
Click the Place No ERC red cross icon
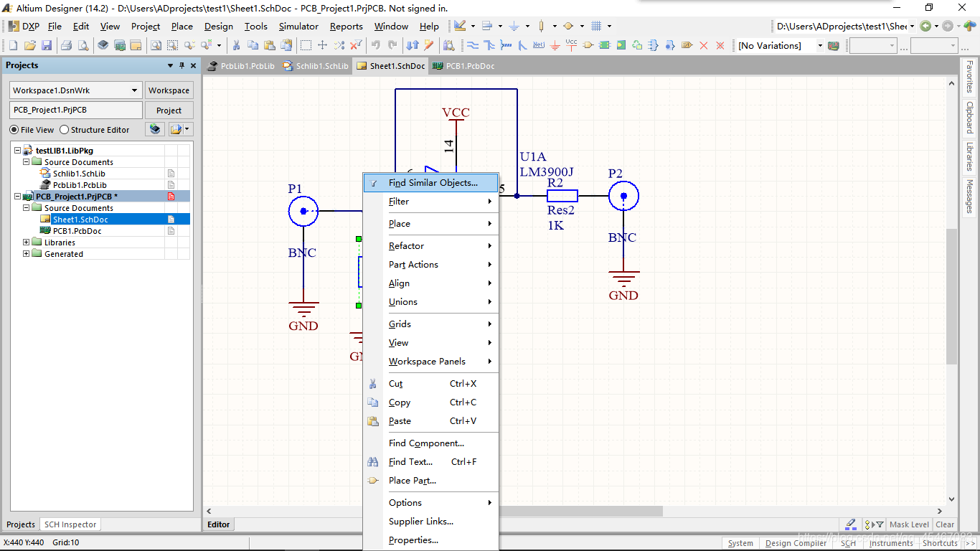pyautogui.click(x=704, y=45)
